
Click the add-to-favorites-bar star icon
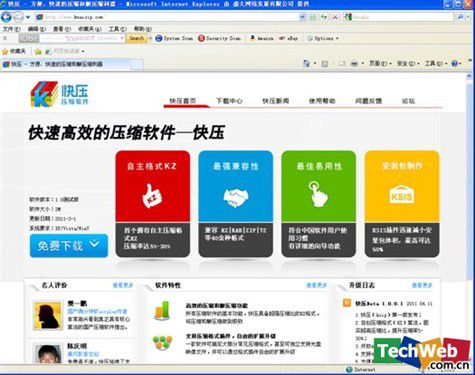click(x=38, y=51)
